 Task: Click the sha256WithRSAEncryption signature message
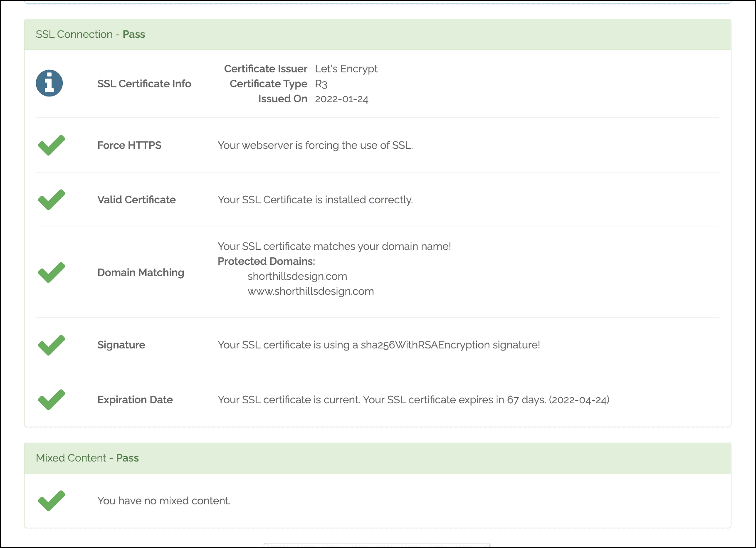(378, 345)
